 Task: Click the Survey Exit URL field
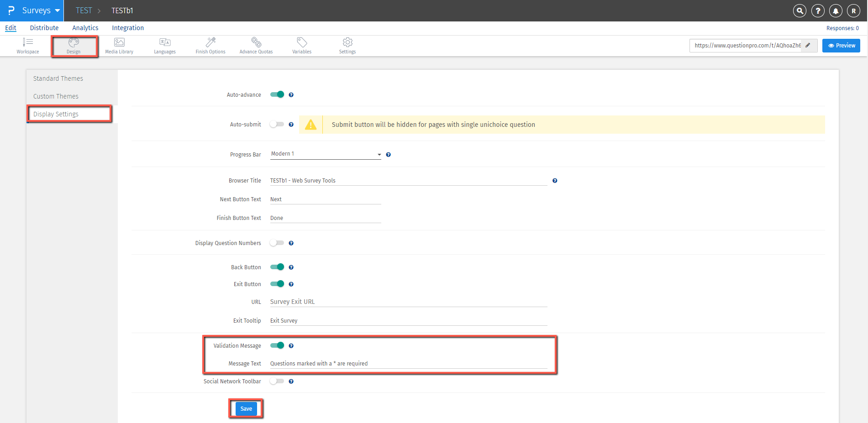(x=408, y=302)
